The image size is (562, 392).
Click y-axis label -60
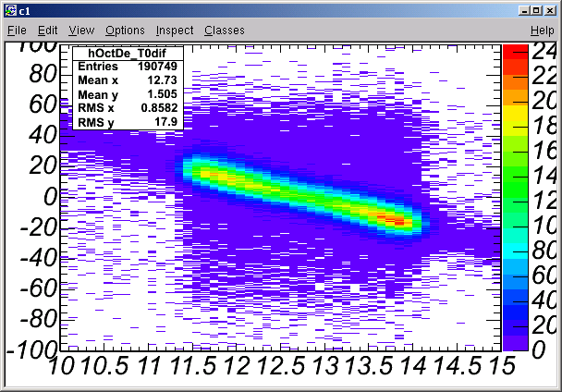[38, 288]
